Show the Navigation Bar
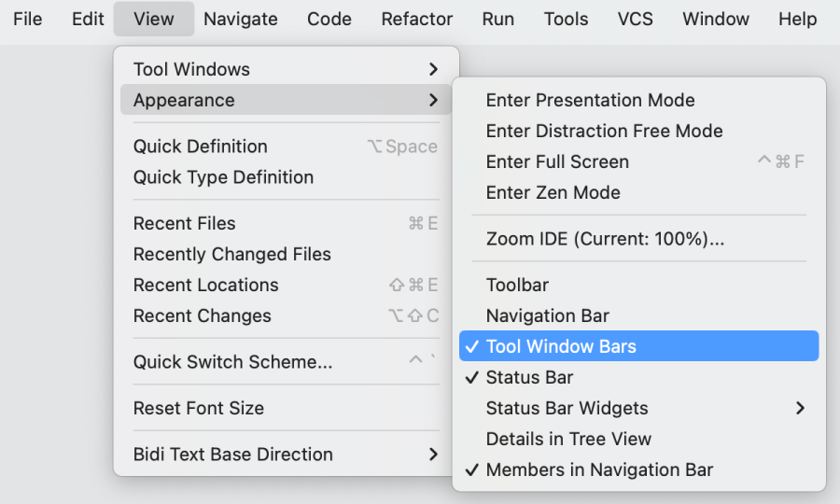Screen dimensions: 840x504 (x=547, y=315)
